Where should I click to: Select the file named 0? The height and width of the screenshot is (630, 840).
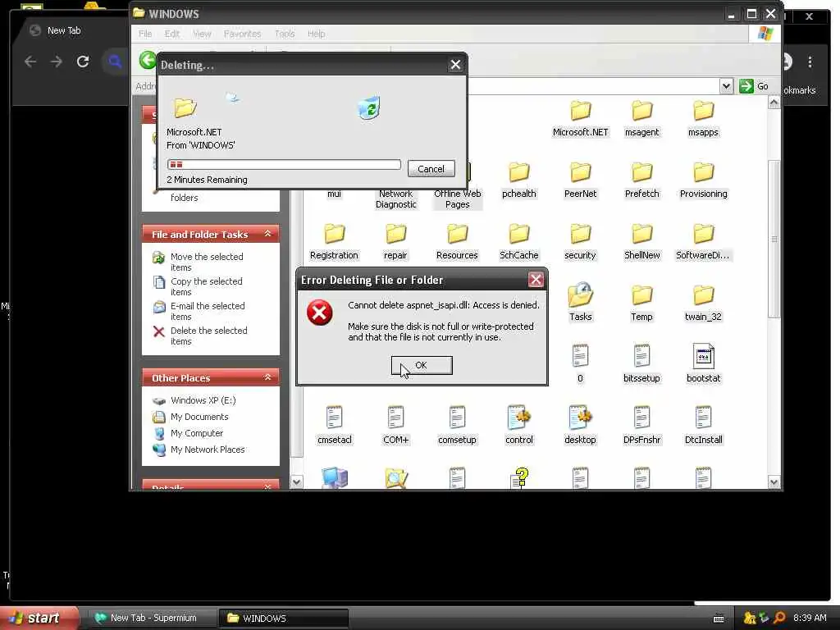(580, 364)
